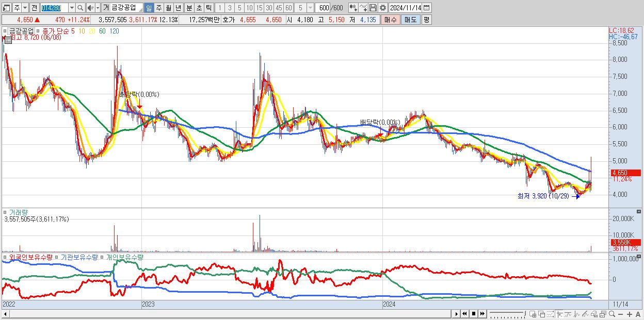
Task: Open the interval 5 dropdown arrow
Action: tap(310, 8)
